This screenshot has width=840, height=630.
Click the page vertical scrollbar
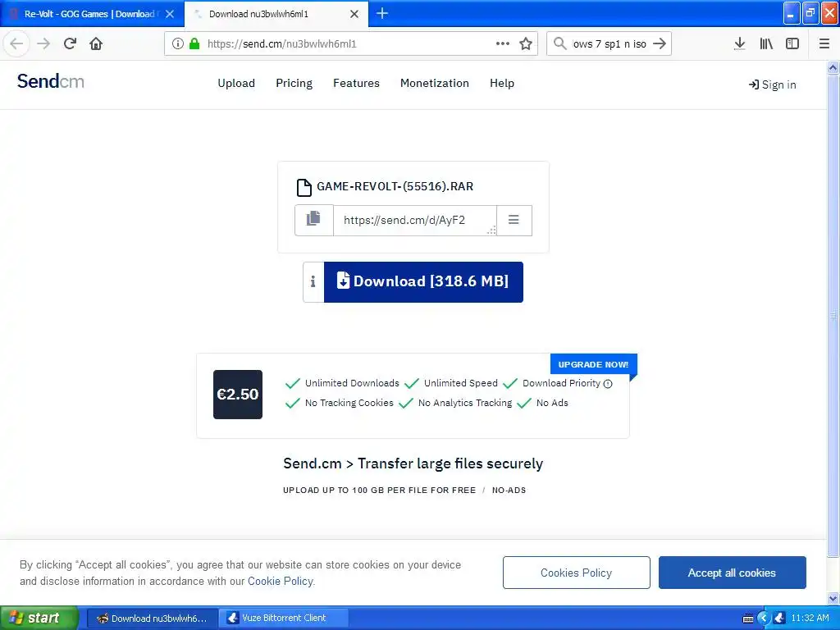pos(833,316)
